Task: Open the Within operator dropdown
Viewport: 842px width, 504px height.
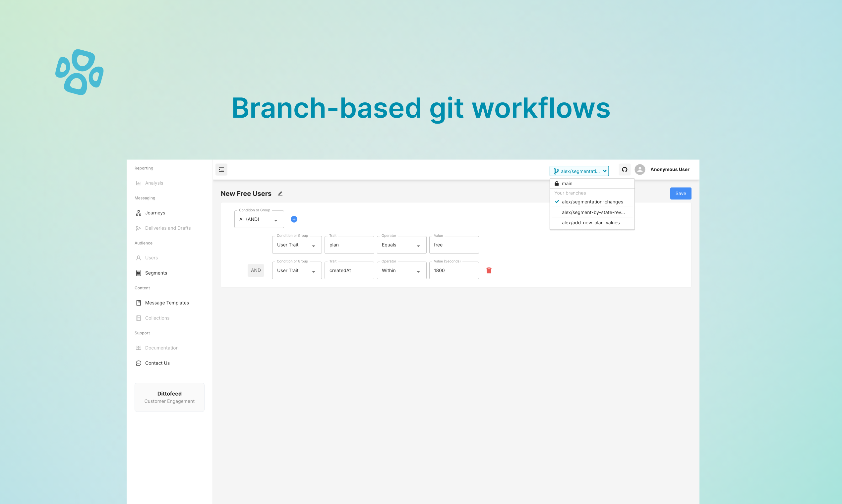Action: [x=401, y=271]
